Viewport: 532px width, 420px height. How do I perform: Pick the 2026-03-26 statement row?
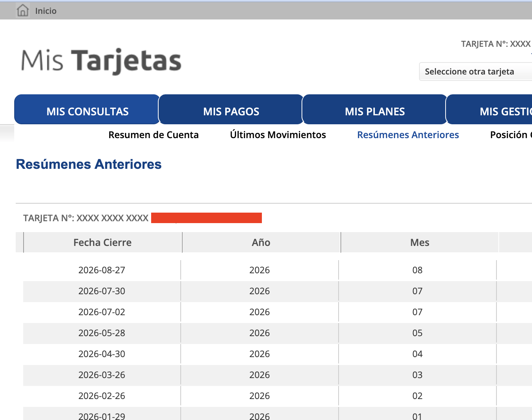278,375
